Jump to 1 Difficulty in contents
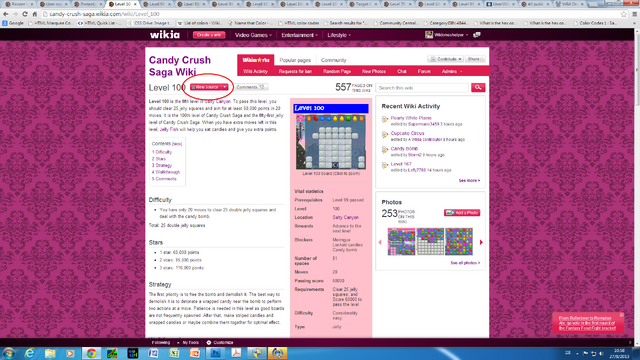Image resolution: width=640 pixels, height=360 pixels. 162,152
